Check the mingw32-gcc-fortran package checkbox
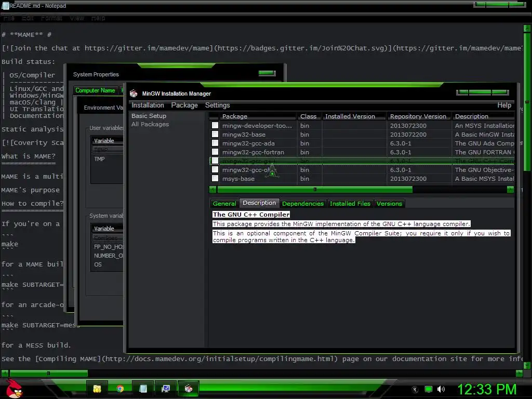The image size is (532, 399). [x=215, y=152]
